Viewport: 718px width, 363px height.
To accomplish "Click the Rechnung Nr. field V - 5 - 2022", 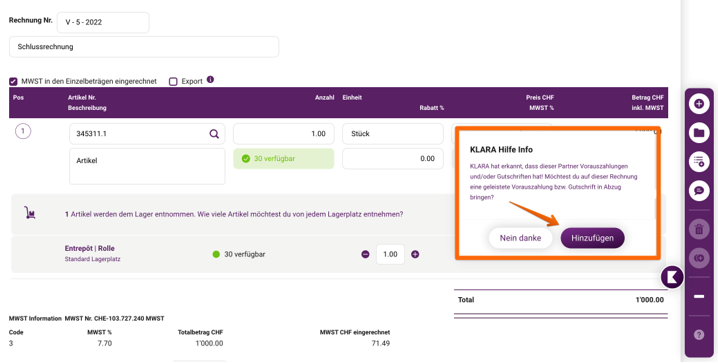I will 103,22.
